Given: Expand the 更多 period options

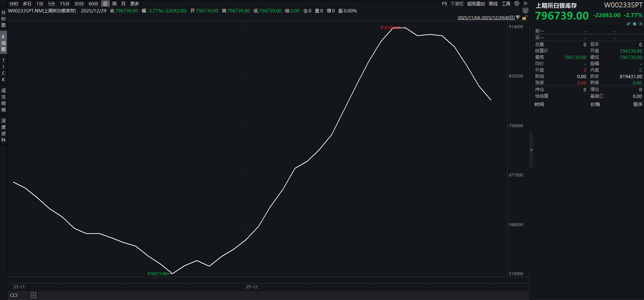Looking at the screenshot, I should coord(135,4).
